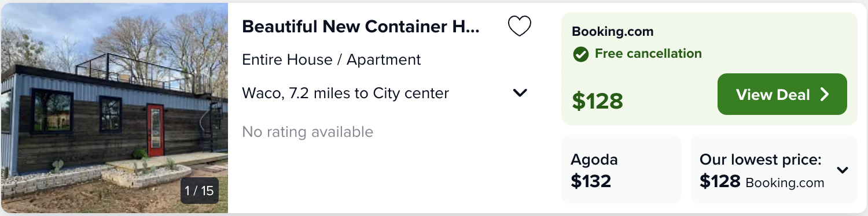Click the Our lowest price label
868x216 pixels.
760,159
